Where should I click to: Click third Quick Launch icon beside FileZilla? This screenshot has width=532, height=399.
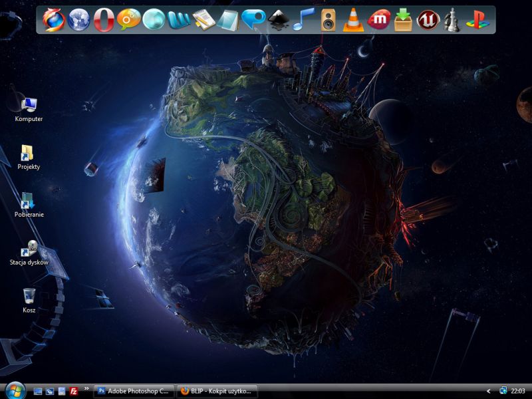[x=61, y=391]
